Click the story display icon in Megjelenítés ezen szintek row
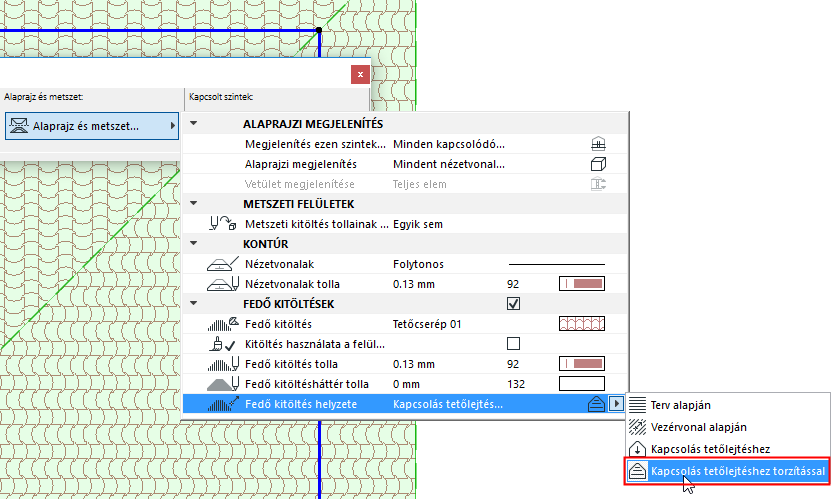Viewport: 832px width, 499px height. click(598, 144)
